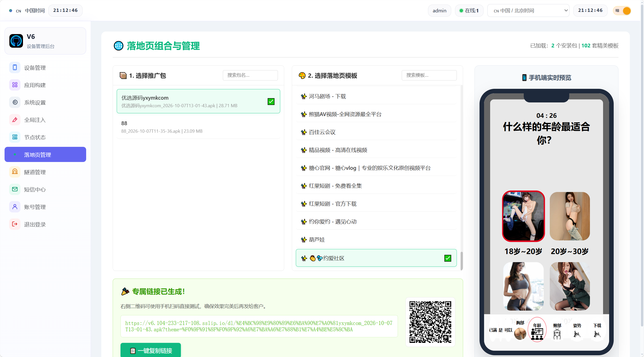This screenshot has height=357, width=644.
Task: Choose the 河马剧场 - 下载 template
Action: click(376, 96)
